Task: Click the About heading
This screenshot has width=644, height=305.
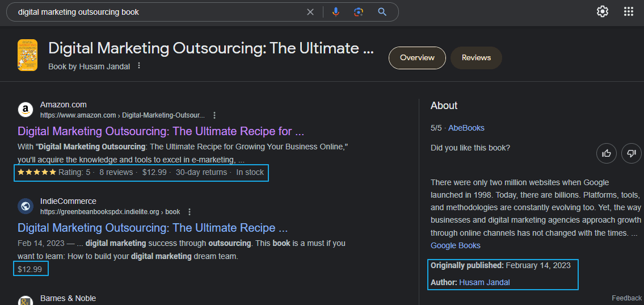Action: tap(444, 106)
